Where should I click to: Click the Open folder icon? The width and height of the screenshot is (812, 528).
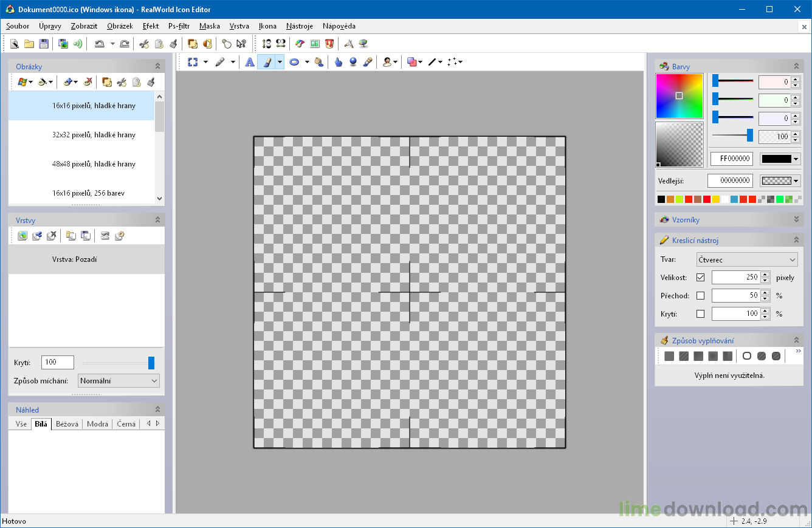(x=29, y=44)
